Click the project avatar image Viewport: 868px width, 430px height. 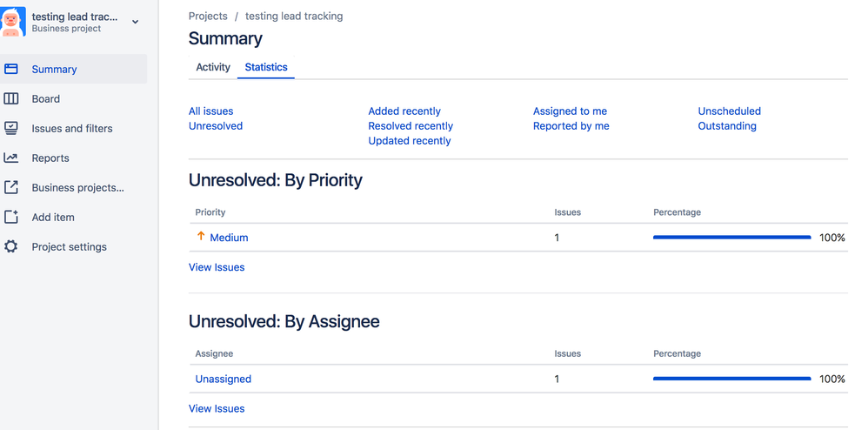coord(13,22)
